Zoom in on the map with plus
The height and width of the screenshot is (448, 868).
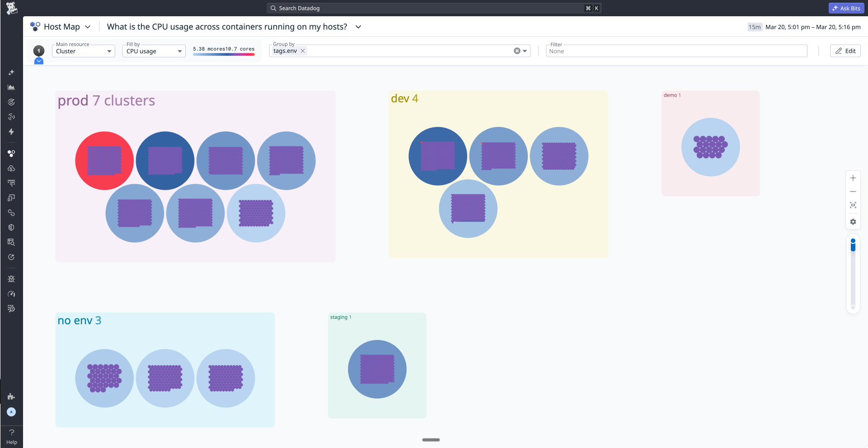pos(853,178)
